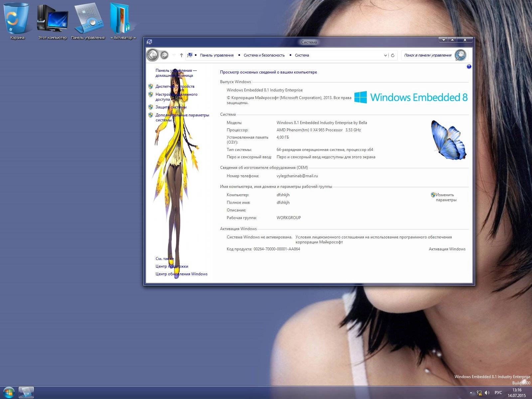This screenshot has height=399, width=532.
Task: Click Система breadcrumb
Action: coord(302,55)
